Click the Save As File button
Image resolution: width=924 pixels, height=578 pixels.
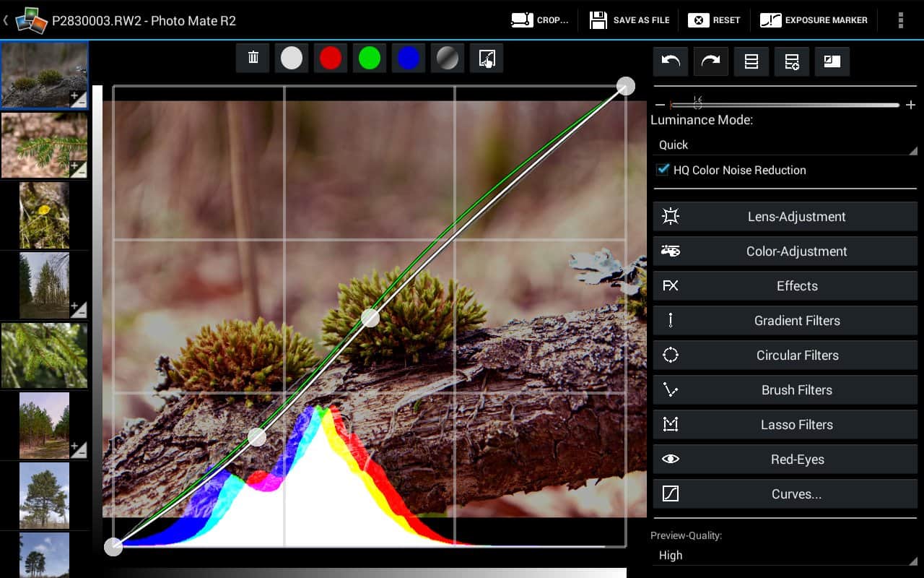point(629,20)
